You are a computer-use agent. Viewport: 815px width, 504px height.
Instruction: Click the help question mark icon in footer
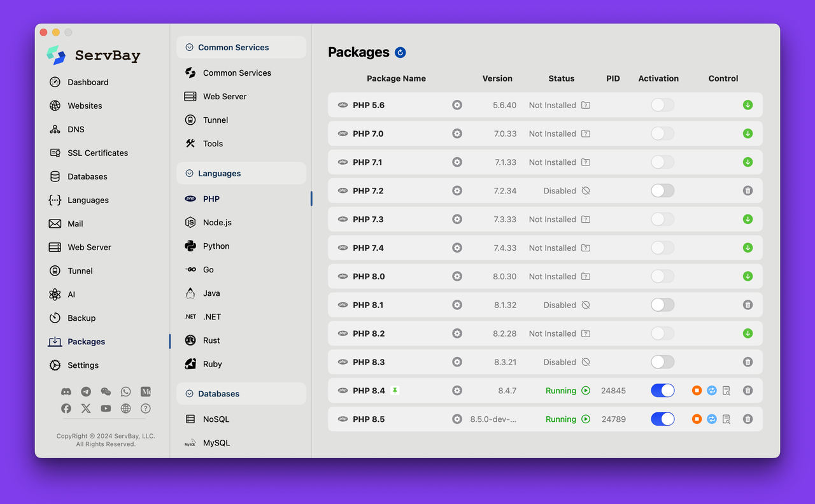coord(146,409)
